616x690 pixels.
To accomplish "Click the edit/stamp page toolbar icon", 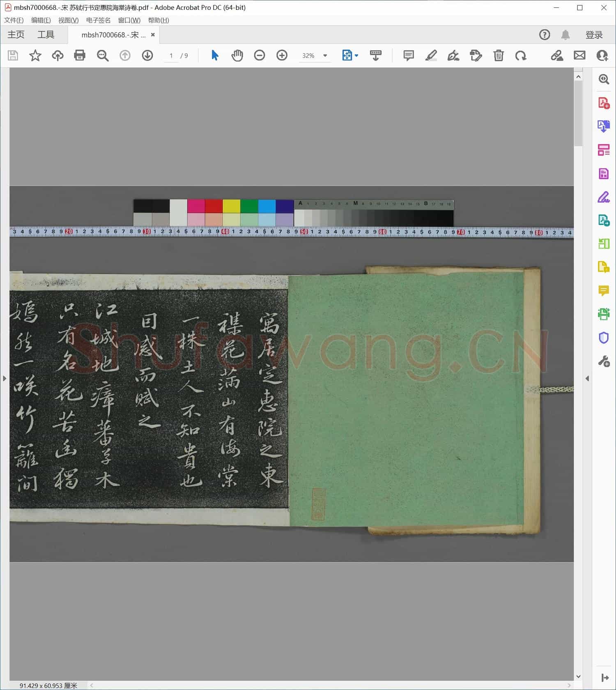I will click(x=476, y=55).
